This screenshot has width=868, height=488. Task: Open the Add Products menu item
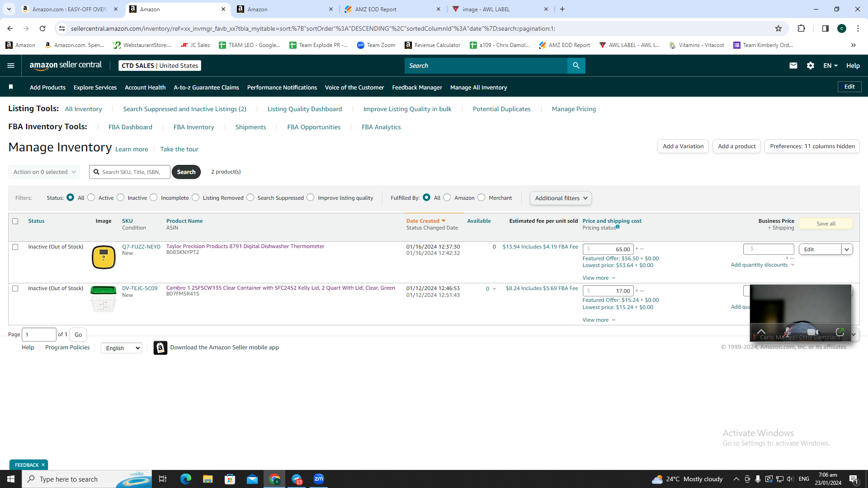point(47,87)
